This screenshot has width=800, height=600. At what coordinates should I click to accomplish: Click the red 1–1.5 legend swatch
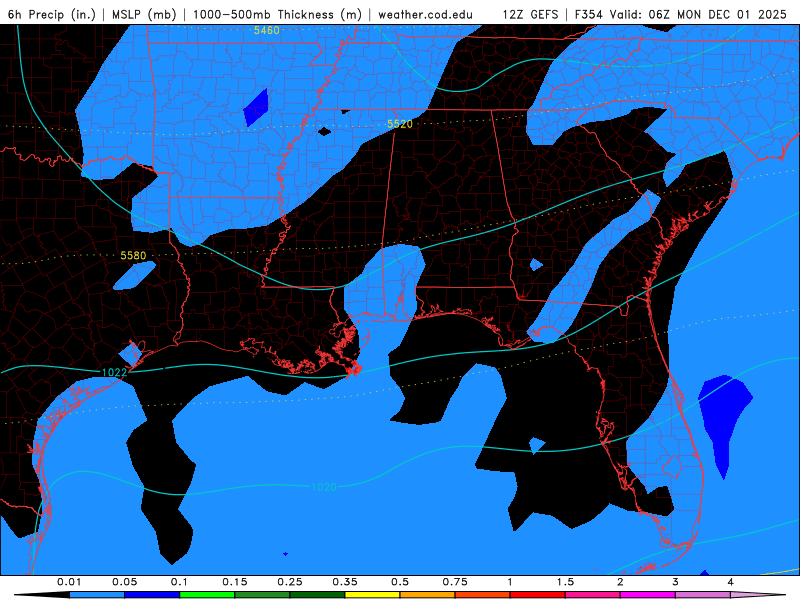click(538, 595)
